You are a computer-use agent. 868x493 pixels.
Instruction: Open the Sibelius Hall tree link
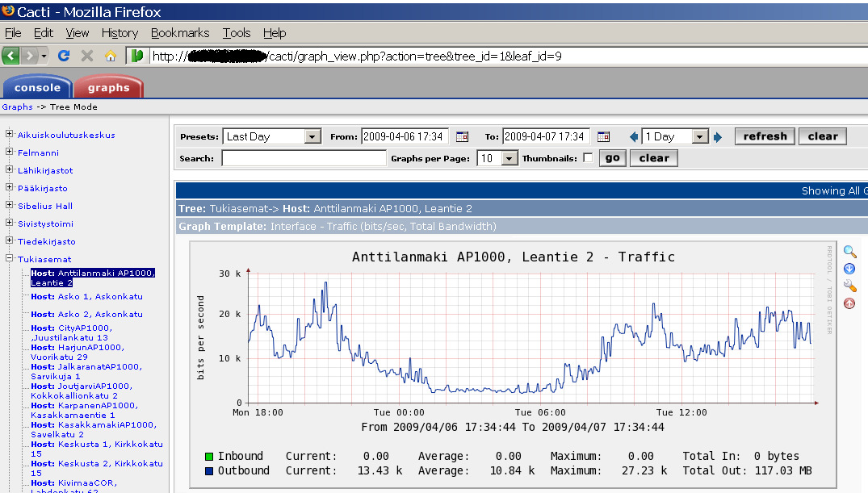click(45, 206)
